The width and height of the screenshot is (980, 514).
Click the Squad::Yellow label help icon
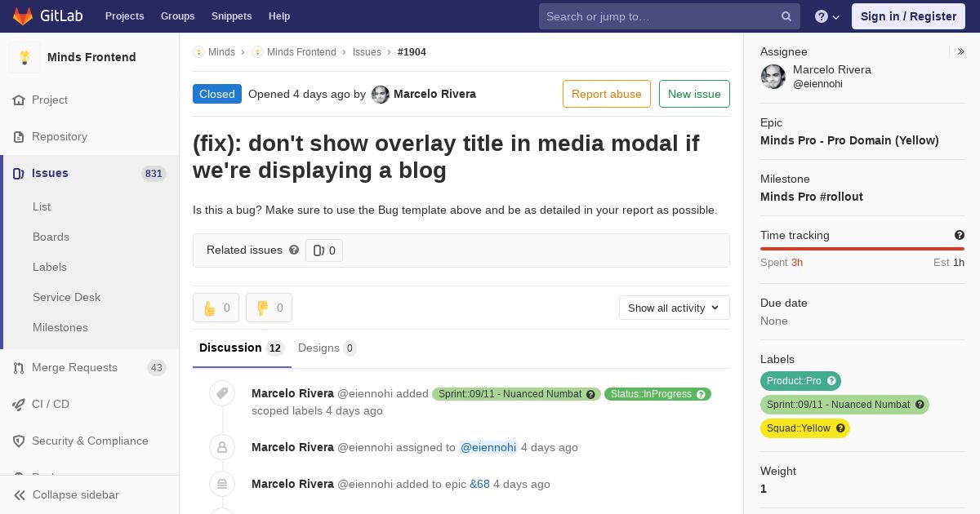840,428
